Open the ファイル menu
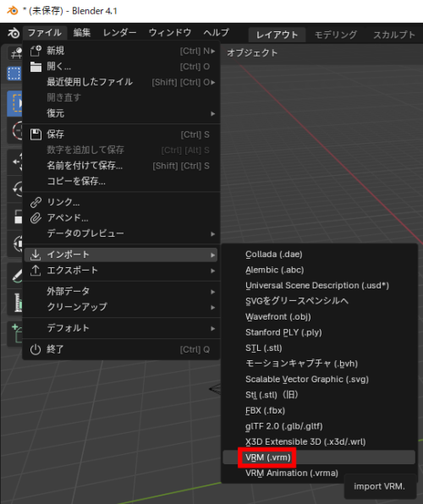 45,33
